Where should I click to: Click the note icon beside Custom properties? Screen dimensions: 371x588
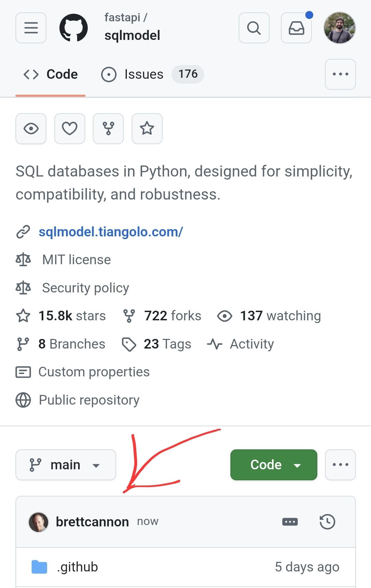(x=23, y=372)
